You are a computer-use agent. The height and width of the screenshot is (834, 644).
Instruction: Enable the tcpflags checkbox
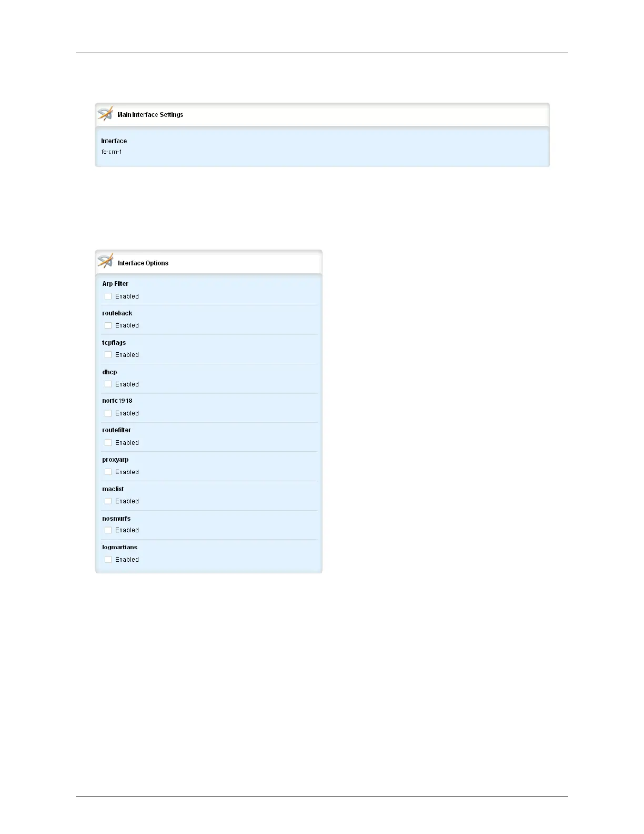click(x=108, y=355)
